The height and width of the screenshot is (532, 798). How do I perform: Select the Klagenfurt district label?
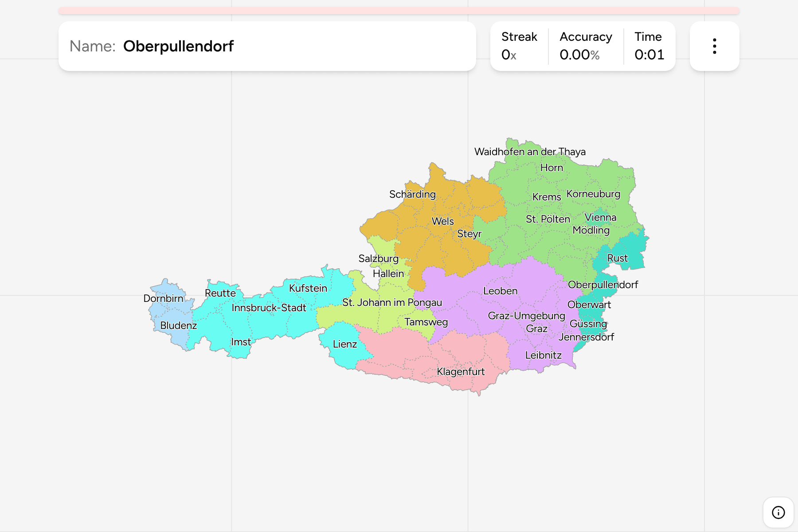tap(461, 372)
